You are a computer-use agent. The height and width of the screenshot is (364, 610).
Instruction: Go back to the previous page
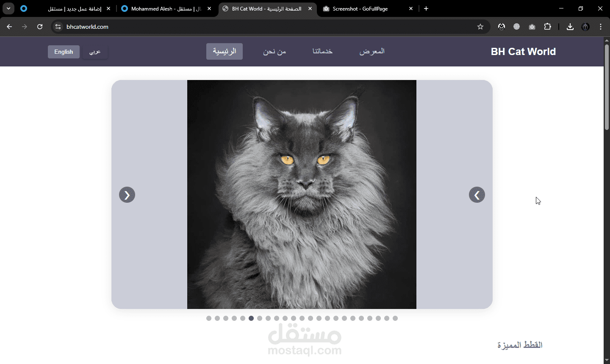(x=9, y=27)
